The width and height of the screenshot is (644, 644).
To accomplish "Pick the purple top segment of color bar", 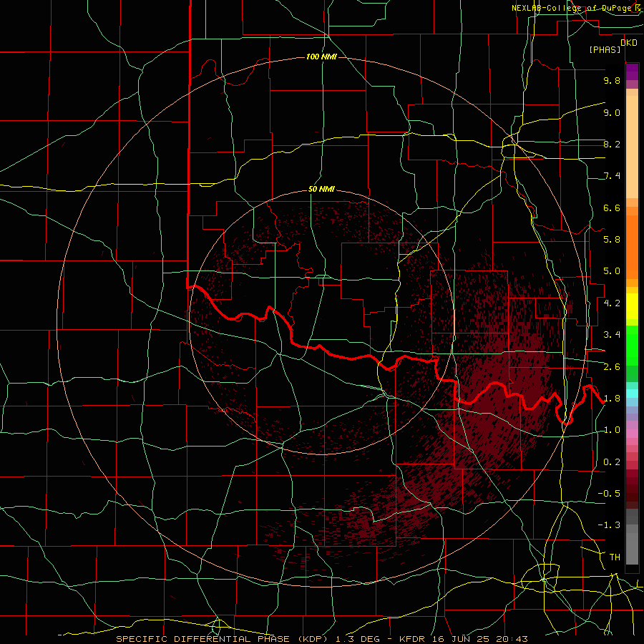I will click(632, 72).
